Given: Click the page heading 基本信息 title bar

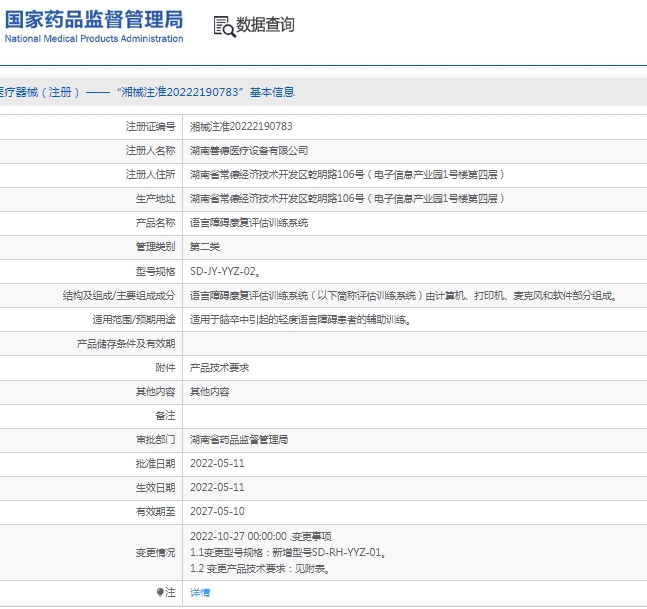Looking at the screenshot, I should (324, 92).
